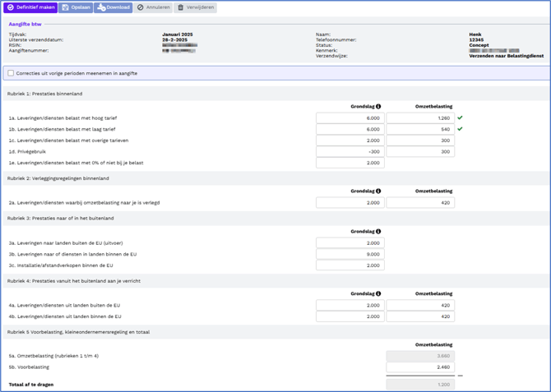The height and width of the screenshot is (392, 551).
Task: Select the 2a Omzetbelasting input field
Action: coord(419,203)
